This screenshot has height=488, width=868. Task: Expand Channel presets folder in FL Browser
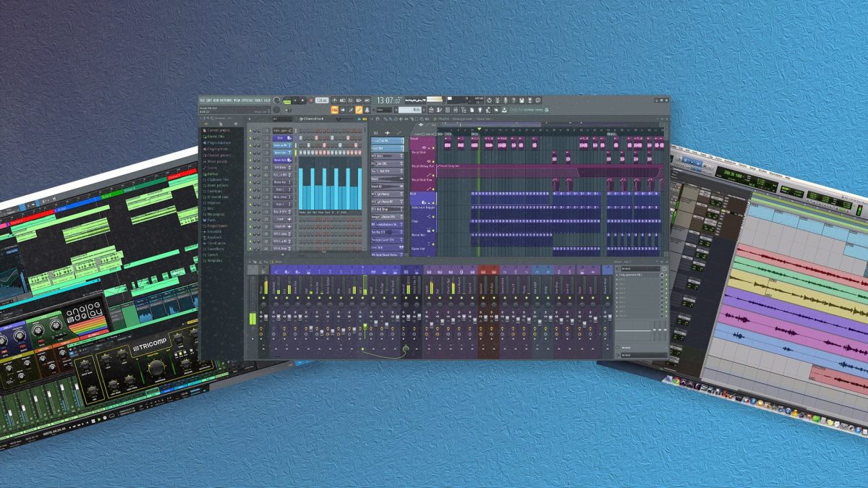pyautogui.click(x=218, y=155)
